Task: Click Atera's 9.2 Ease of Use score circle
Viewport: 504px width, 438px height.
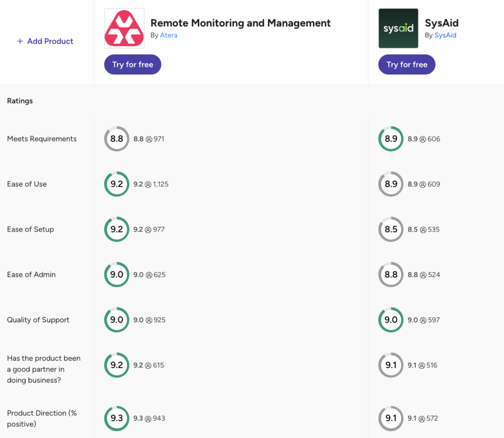Action: (x=117, y=184)
